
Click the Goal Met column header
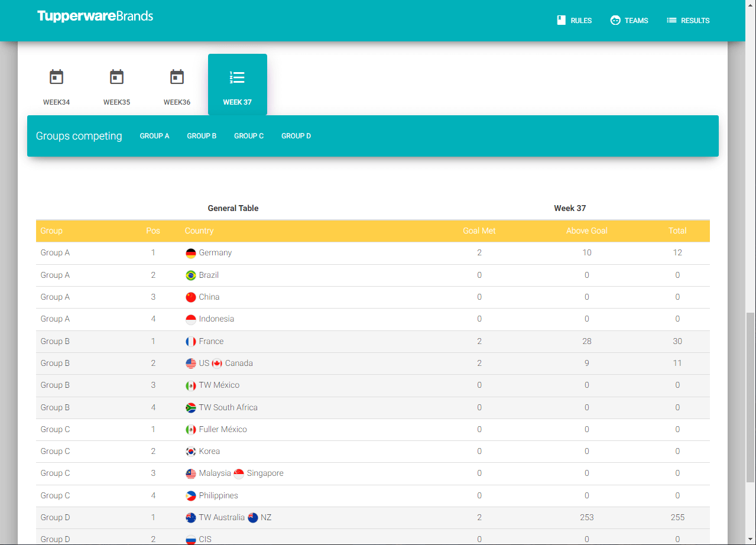pos(479,231)
